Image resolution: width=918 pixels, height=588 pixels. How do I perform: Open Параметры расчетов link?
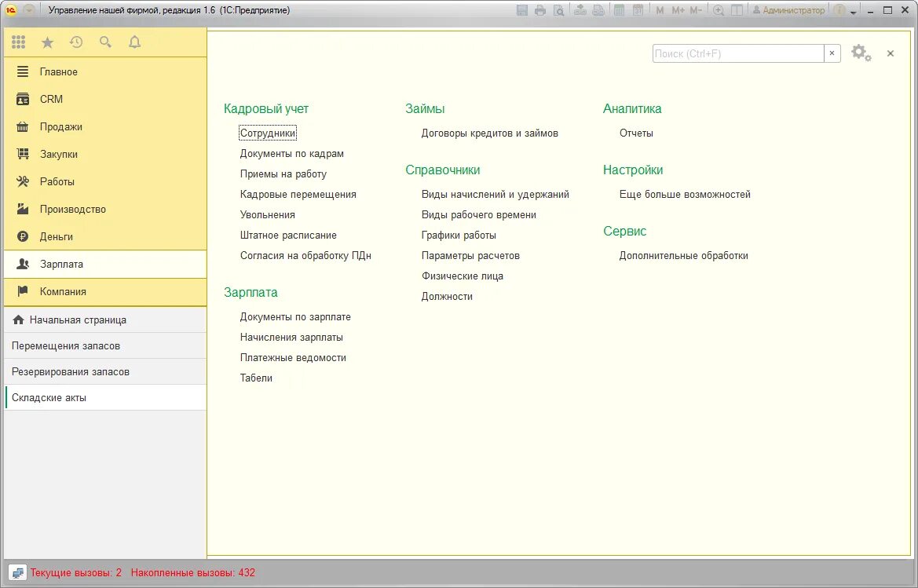(x=470, y=256)
